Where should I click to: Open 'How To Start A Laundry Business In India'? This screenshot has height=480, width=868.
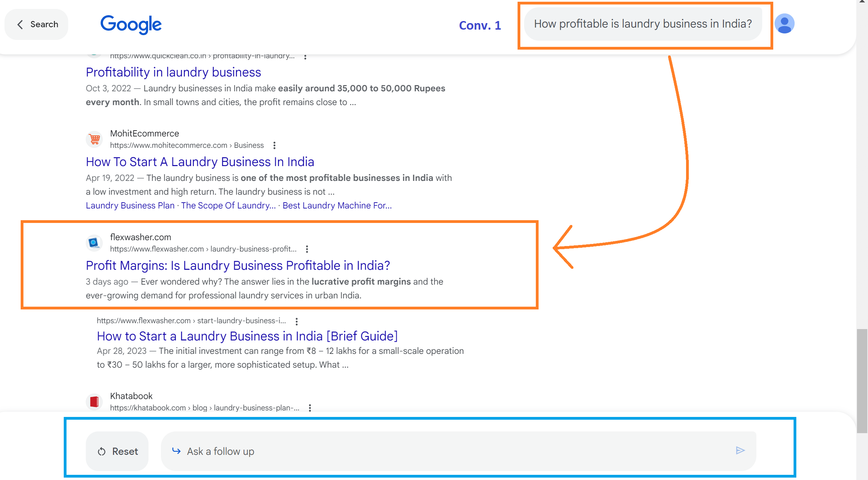pyautogui.click(x=200, y=162)
